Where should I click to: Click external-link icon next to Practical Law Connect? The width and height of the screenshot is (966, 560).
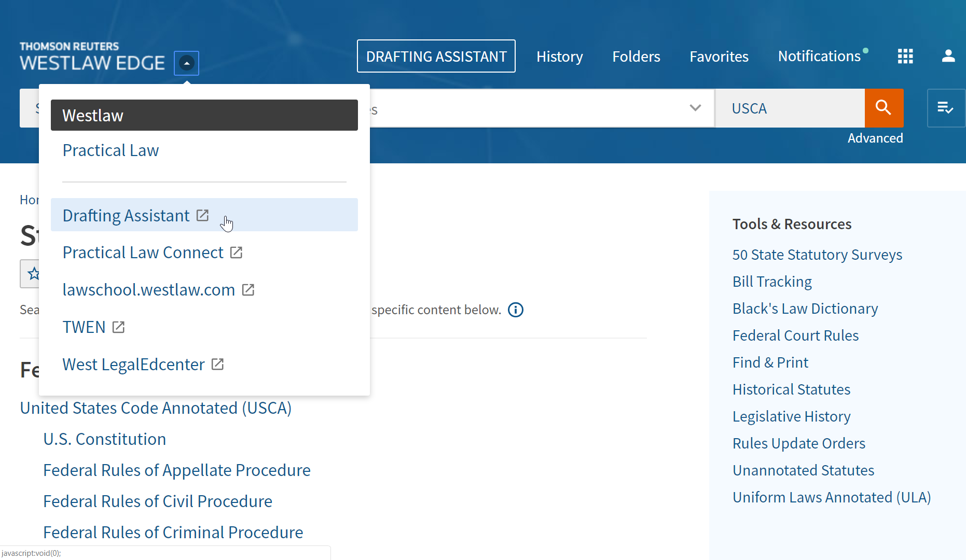click(x=237, y=253)
